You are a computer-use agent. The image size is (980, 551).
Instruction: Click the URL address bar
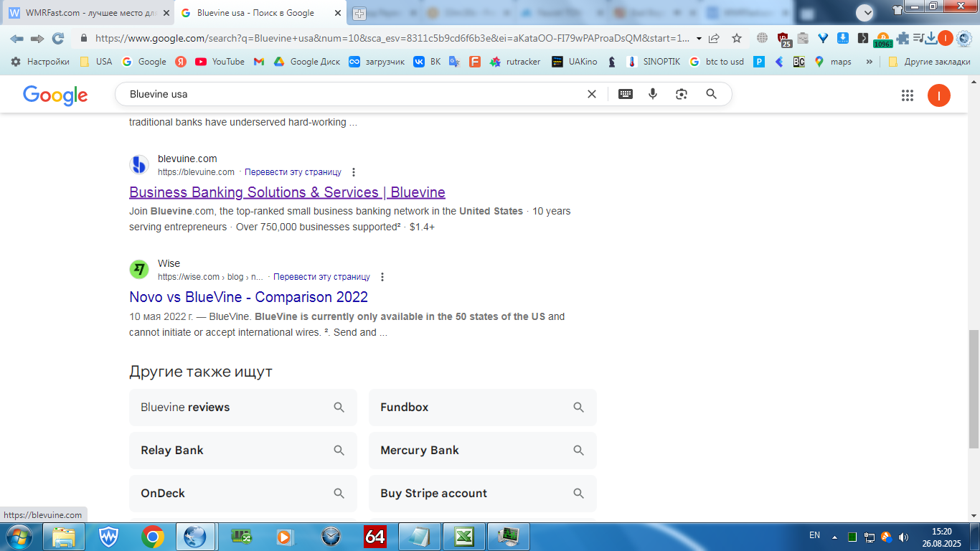coord(391,39)
